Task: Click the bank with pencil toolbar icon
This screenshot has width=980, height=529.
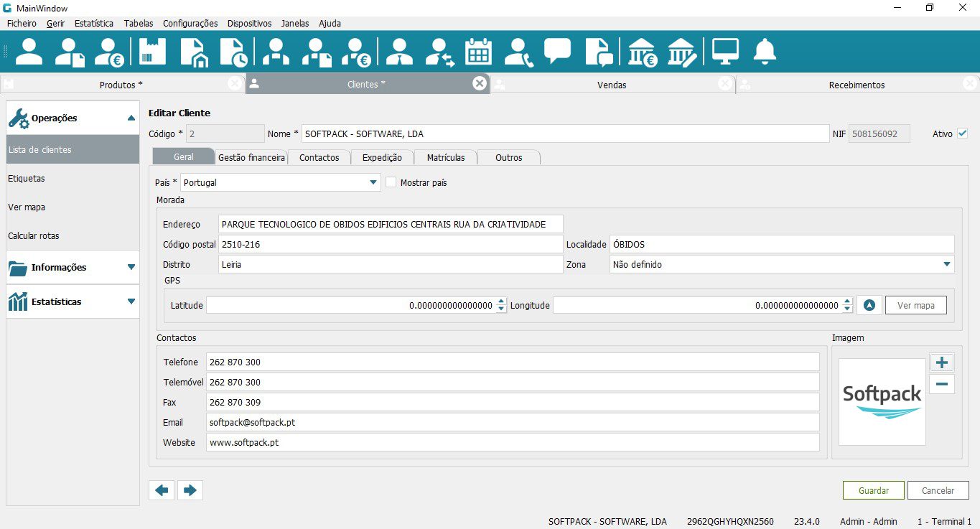Action: pyautogui.click(x=681, y=52)
